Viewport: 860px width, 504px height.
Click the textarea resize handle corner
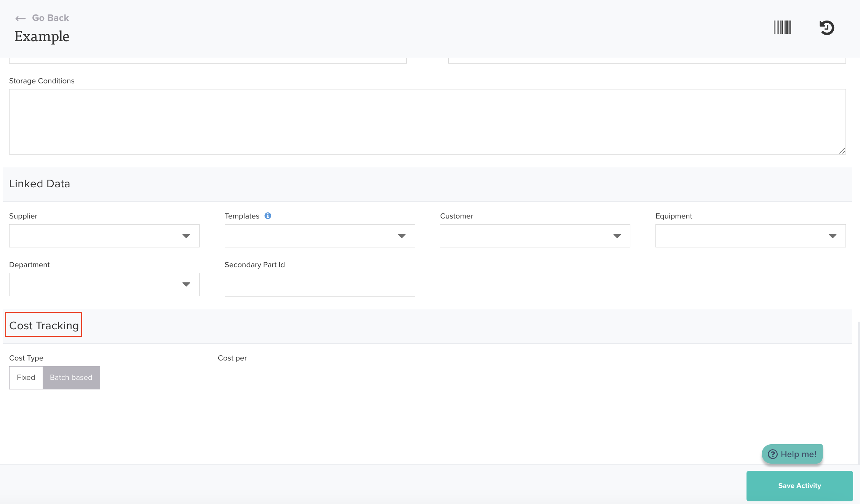[x=842, y=151]
